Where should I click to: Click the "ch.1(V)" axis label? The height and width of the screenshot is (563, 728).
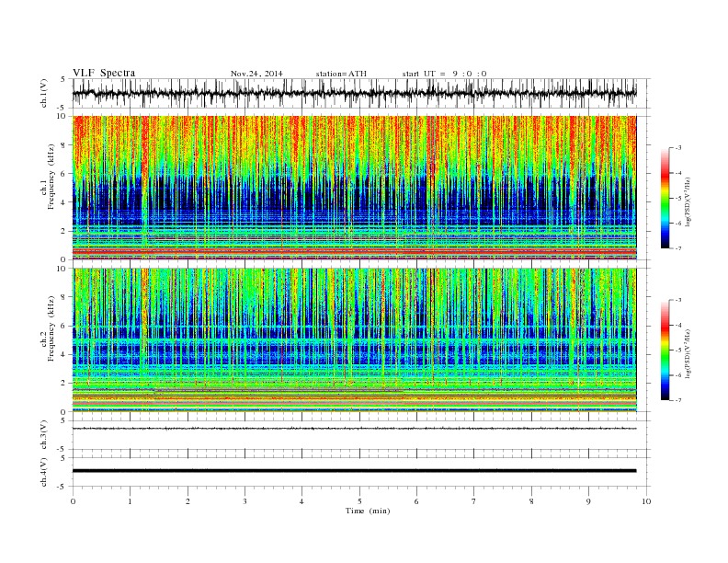(x=44, y=93)
